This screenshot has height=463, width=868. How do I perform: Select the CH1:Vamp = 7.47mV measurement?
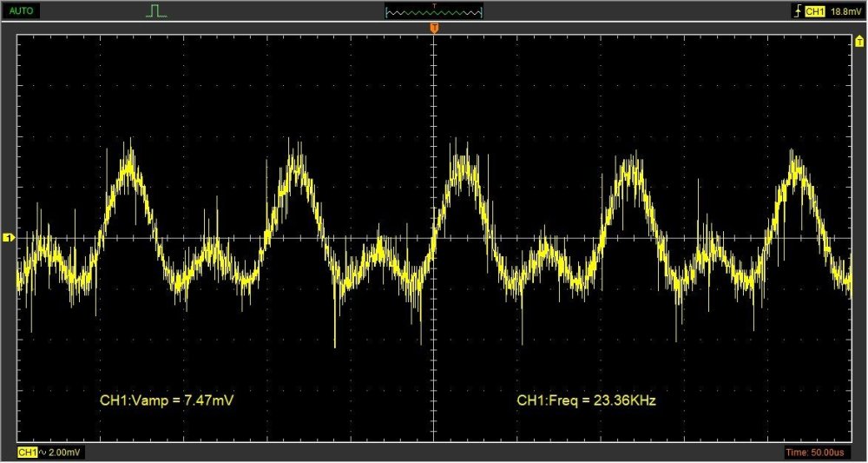(168, 400)
